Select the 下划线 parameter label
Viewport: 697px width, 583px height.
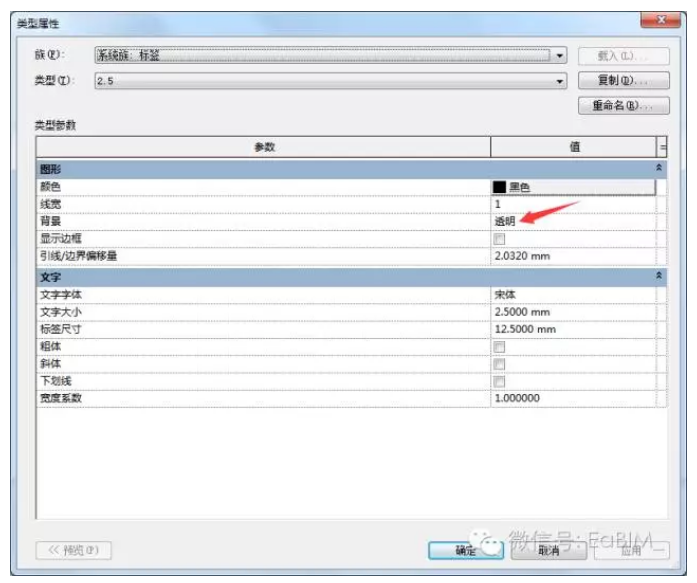56,381
